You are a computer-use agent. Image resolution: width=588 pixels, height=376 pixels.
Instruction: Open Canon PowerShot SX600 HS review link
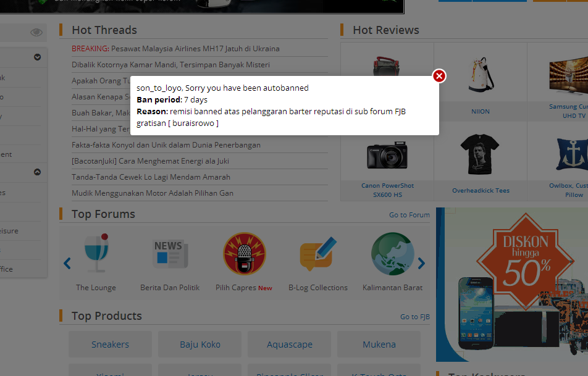click(387, 190)
